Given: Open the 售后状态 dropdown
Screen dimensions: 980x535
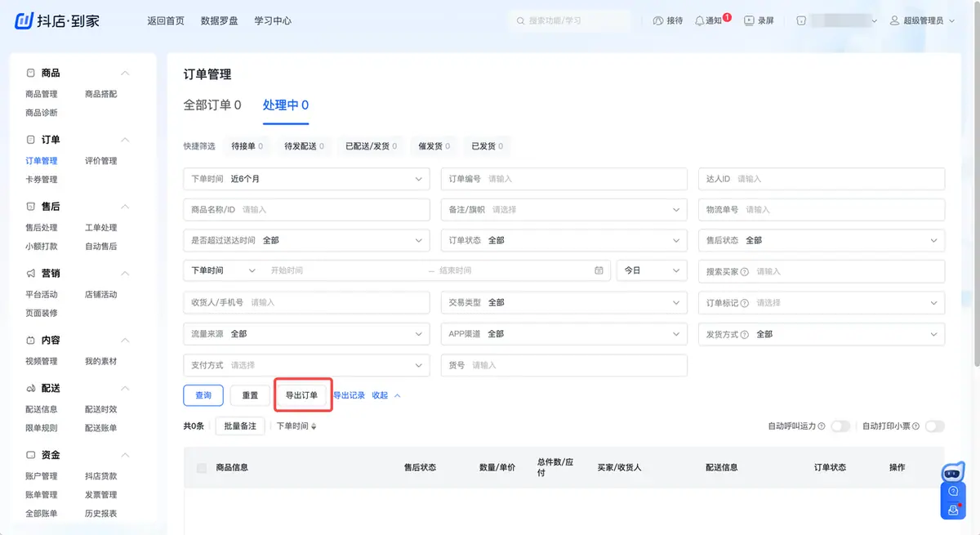Looking at the screenshot, I should point(822,241).
